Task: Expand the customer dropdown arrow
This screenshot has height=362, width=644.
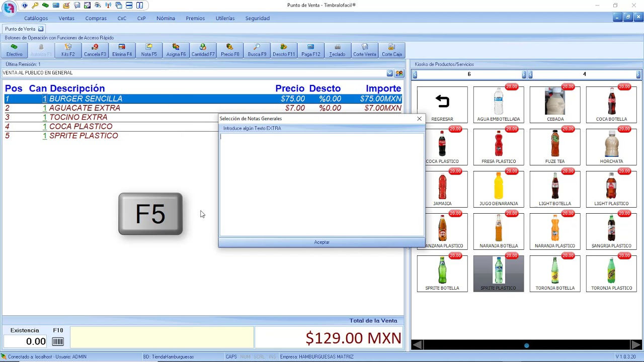Action: pos(390,73)
